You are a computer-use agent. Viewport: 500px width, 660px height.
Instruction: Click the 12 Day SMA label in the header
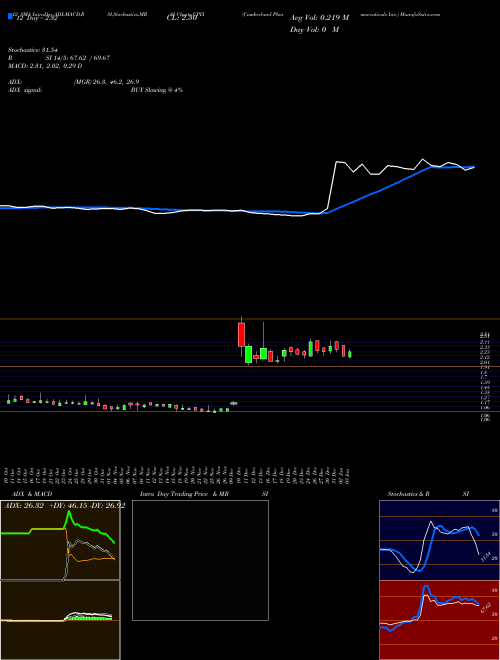point(36,18)
